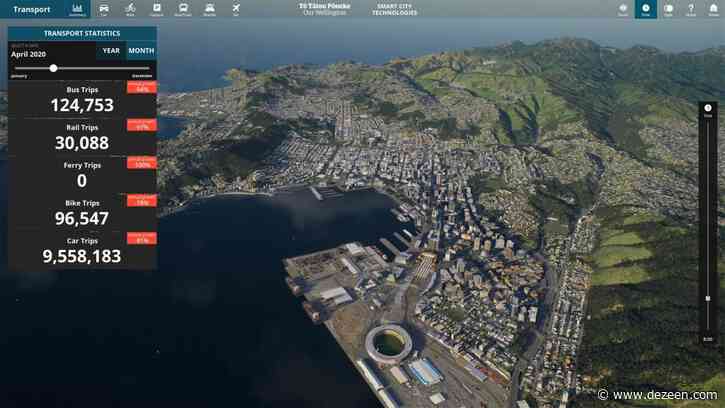
Task: Click the help question mark icon
Action: 691,9
